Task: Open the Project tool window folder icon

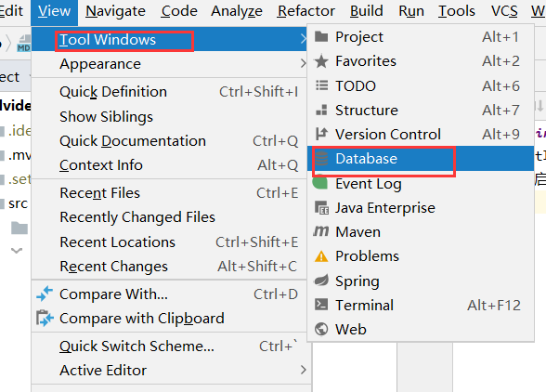Action: point(321,36)
